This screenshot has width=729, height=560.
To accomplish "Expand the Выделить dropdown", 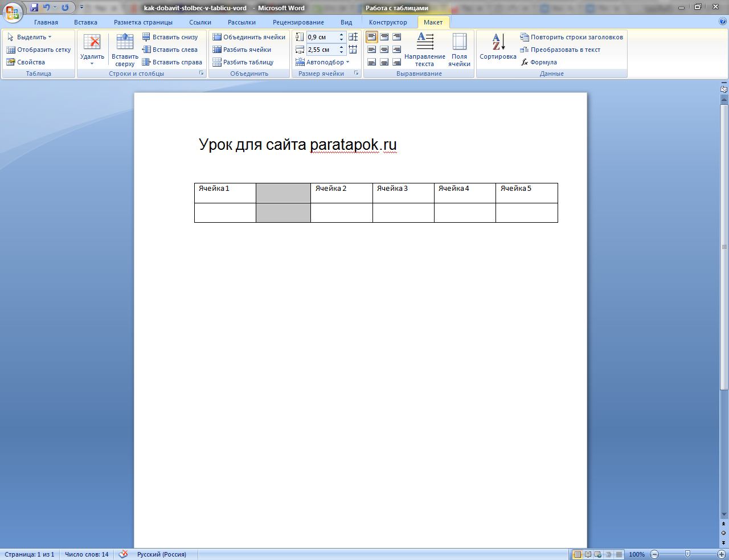I will (29, 37).
